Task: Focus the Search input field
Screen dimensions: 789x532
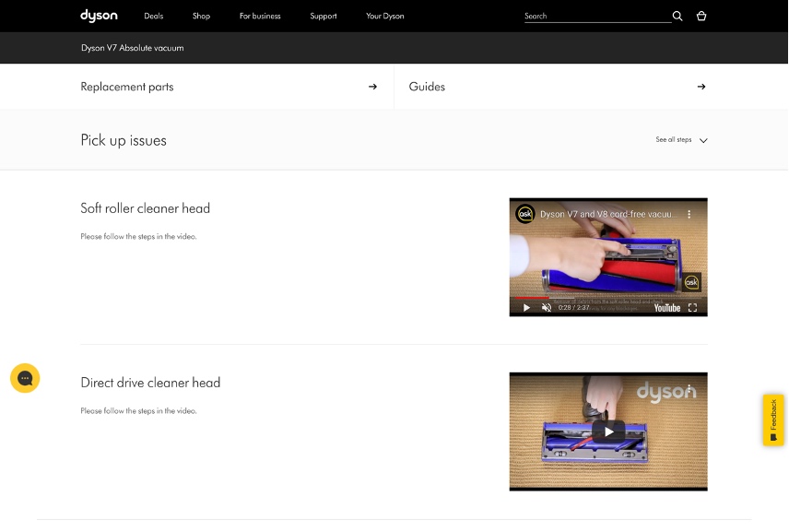Action: point(596,16)
